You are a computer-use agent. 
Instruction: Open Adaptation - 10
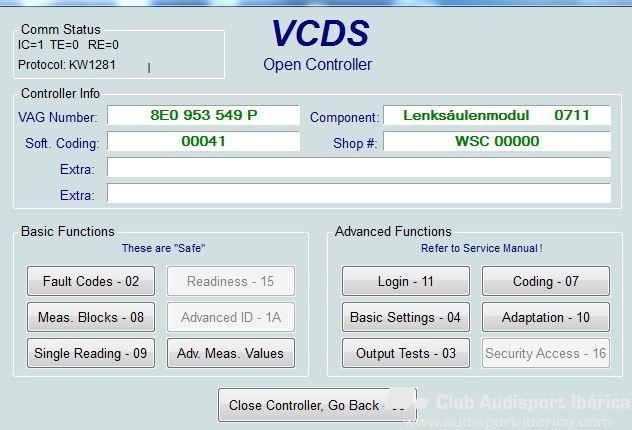point(546,317)
